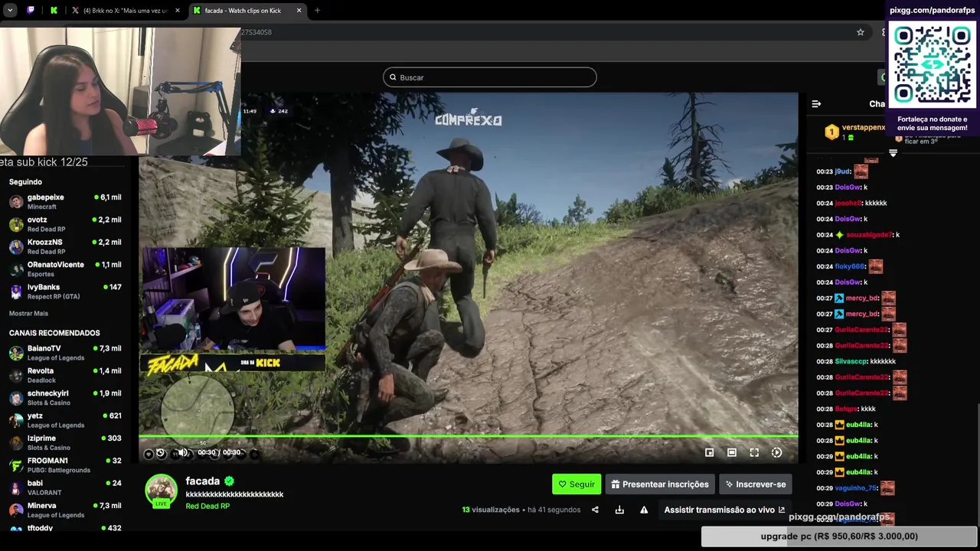This screenshot has width=980, height=551.
Task: Open schneckyirl recommended channel
Action: (65, 398)
